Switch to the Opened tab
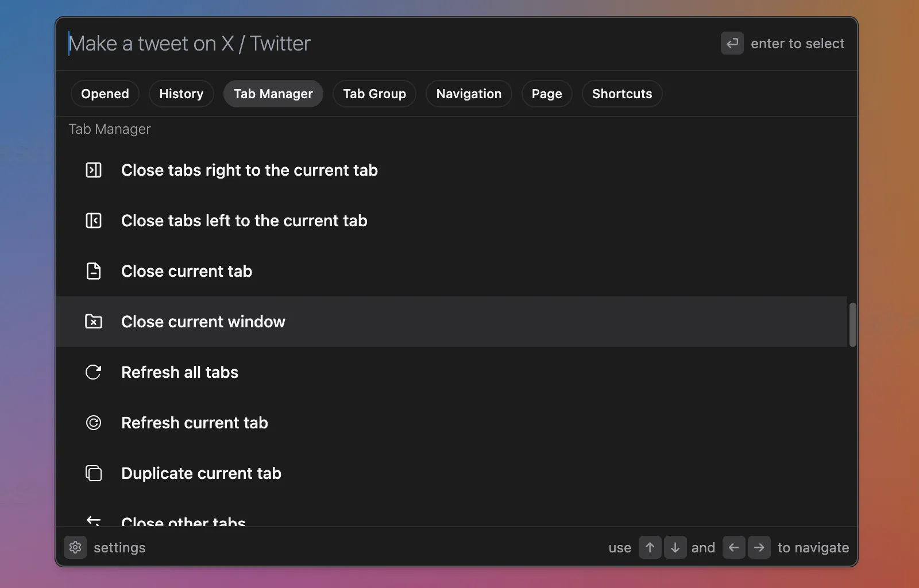Image resolution: width=919 pixels, height=588 pixels. [x=105, y=94]
